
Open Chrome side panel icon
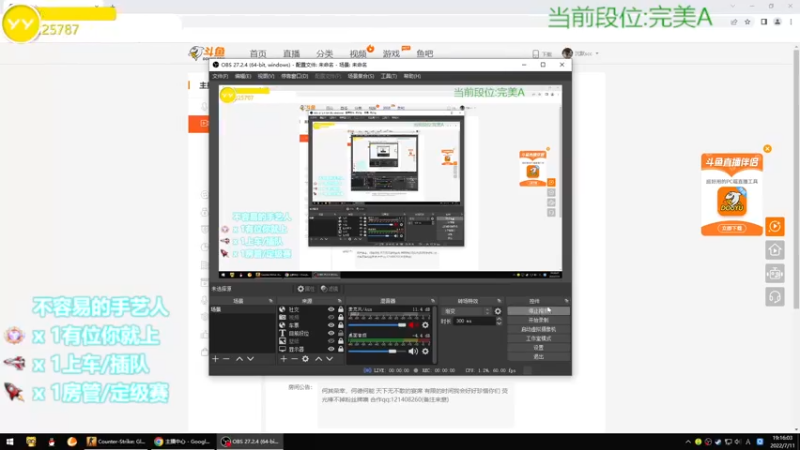(x=764, y=22)
